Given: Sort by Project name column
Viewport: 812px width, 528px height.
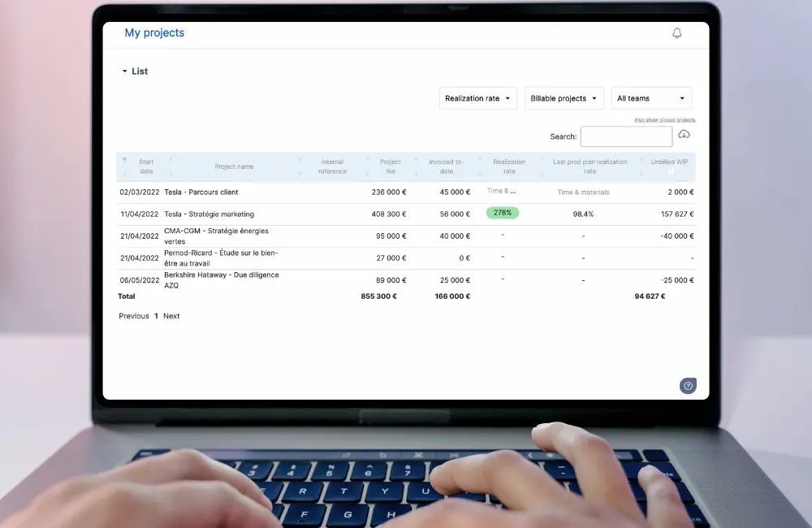Looking at the screenshot, I should click(x=234, y=167).
